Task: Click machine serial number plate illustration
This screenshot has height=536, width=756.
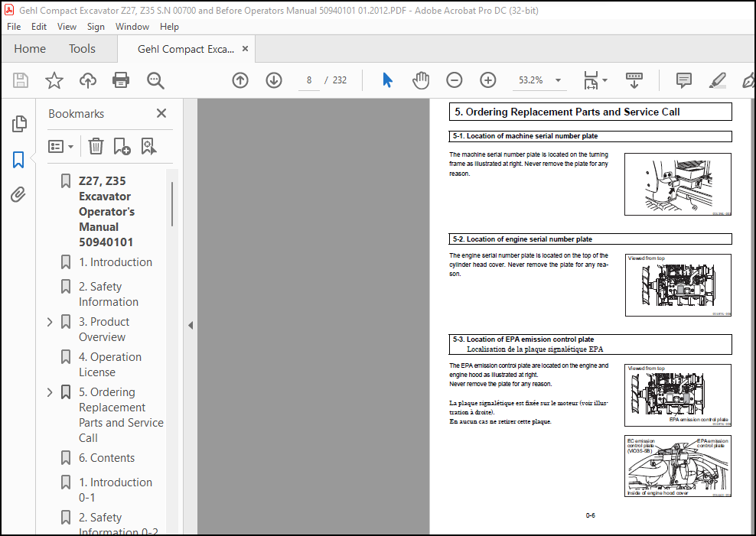Action: pyautogui.click(x=677, y=184)
